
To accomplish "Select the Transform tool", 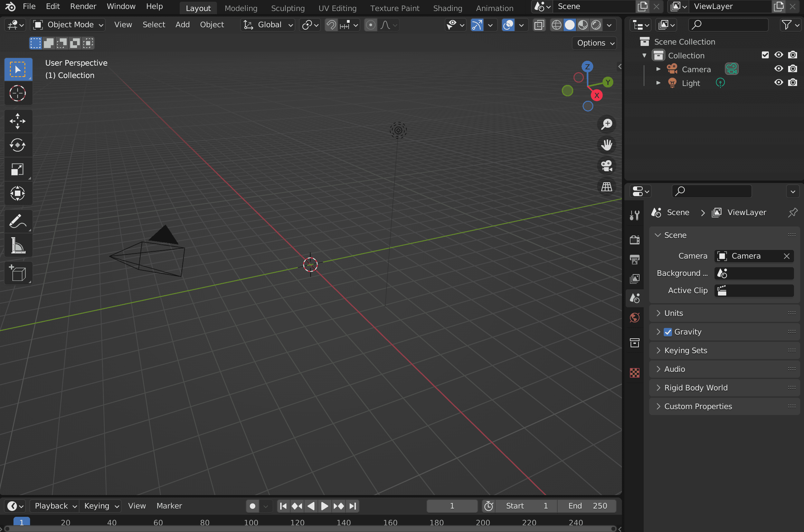I will [x=18, y=193].
